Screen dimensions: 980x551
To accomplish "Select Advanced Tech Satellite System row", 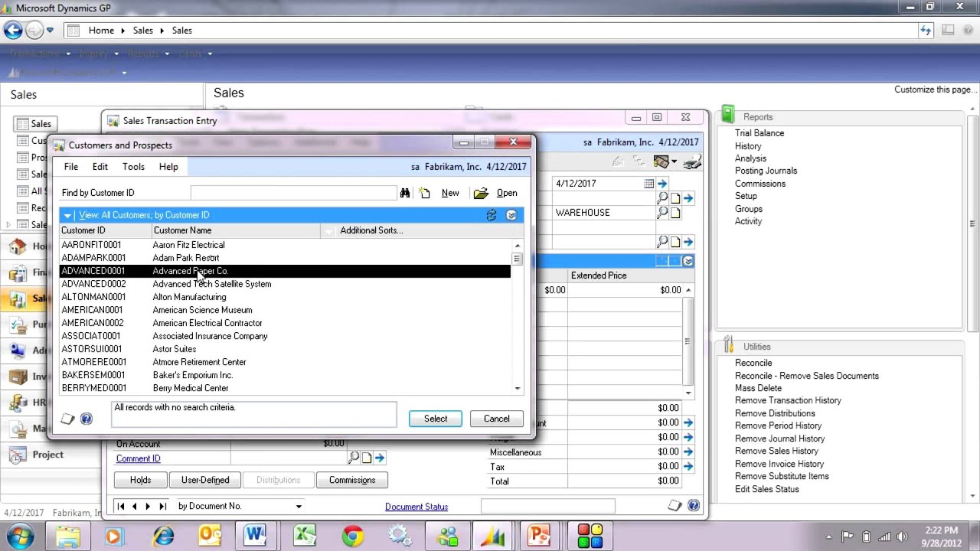I will 285,284.
